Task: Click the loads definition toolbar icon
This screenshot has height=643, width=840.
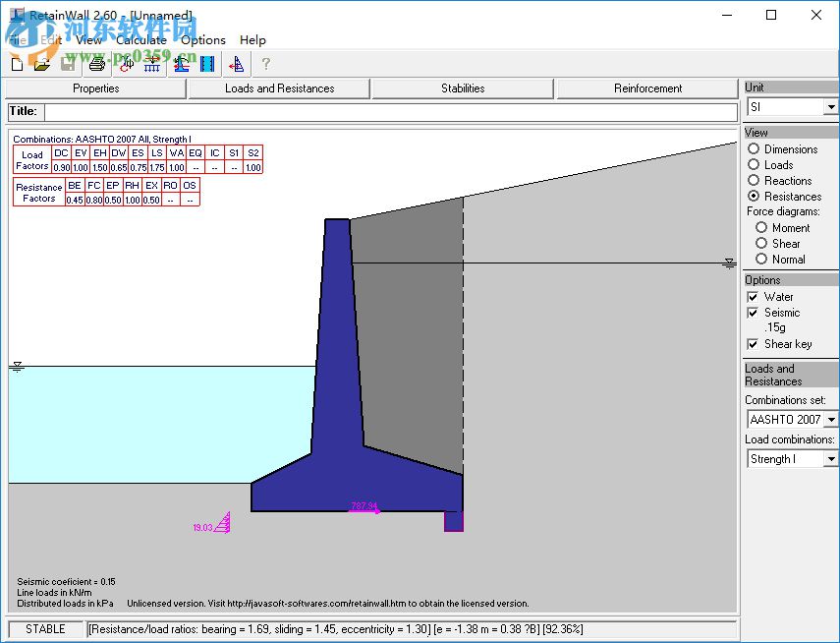Action: [x=125, y=64]
